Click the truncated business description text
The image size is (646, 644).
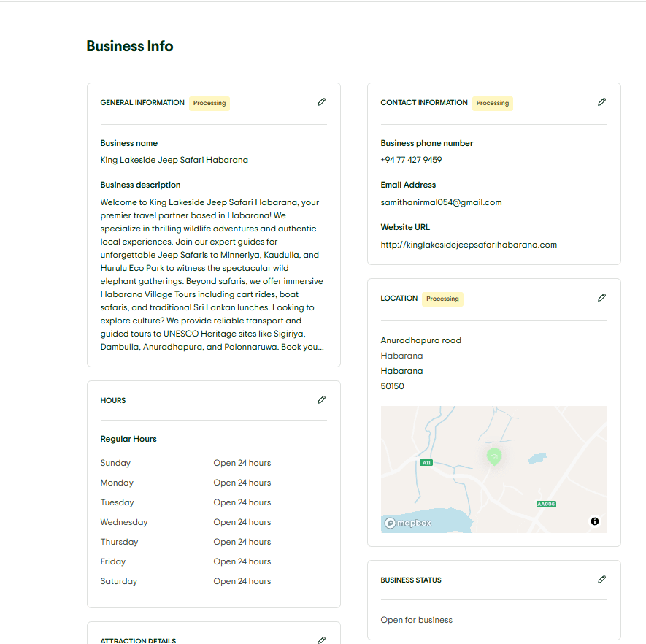click(212, 275)
